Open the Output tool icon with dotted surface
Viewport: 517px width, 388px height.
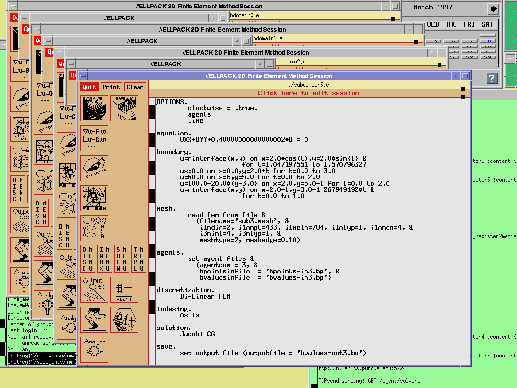point(94,289)
